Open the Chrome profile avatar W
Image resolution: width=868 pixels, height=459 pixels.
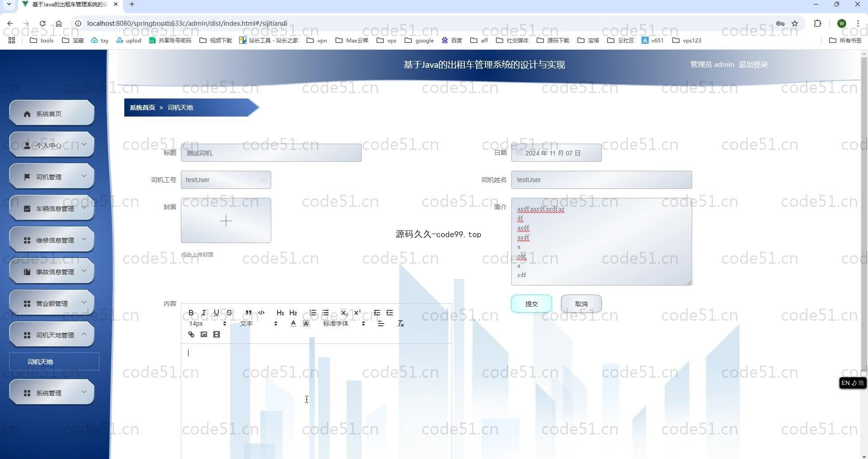click(x=841, y=23)
